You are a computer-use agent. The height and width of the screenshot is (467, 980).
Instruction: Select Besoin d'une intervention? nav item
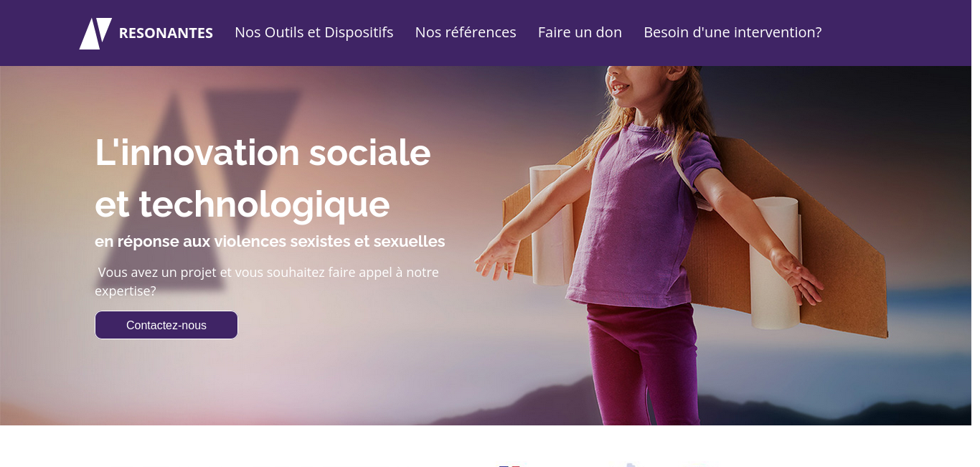pyautogui.click(x=732, y=32)
